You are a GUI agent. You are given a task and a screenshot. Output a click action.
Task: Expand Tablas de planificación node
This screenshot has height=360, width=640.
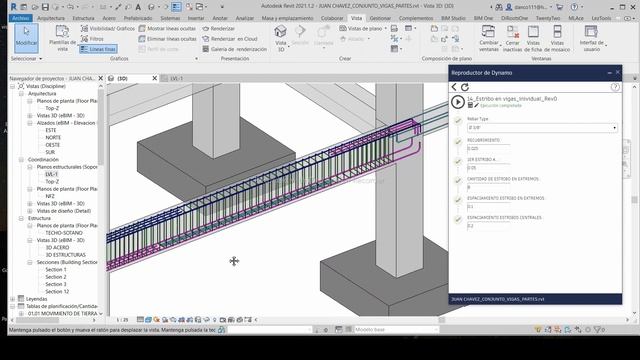click(x=13, y=306)
